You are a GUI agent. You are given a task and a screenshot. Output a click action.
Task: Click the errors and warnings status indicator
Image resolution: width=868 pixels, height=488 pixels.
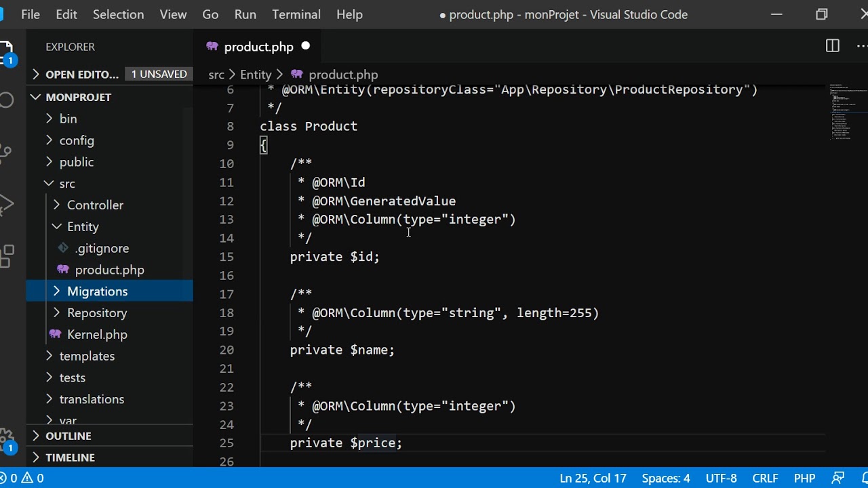coord(23,478)
